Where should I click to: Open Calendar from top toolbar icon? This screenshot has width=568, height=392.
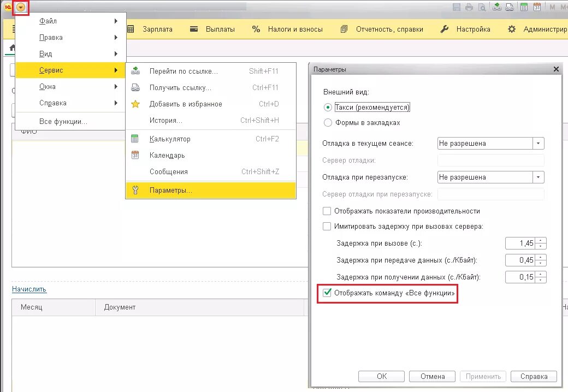point(537,7)
